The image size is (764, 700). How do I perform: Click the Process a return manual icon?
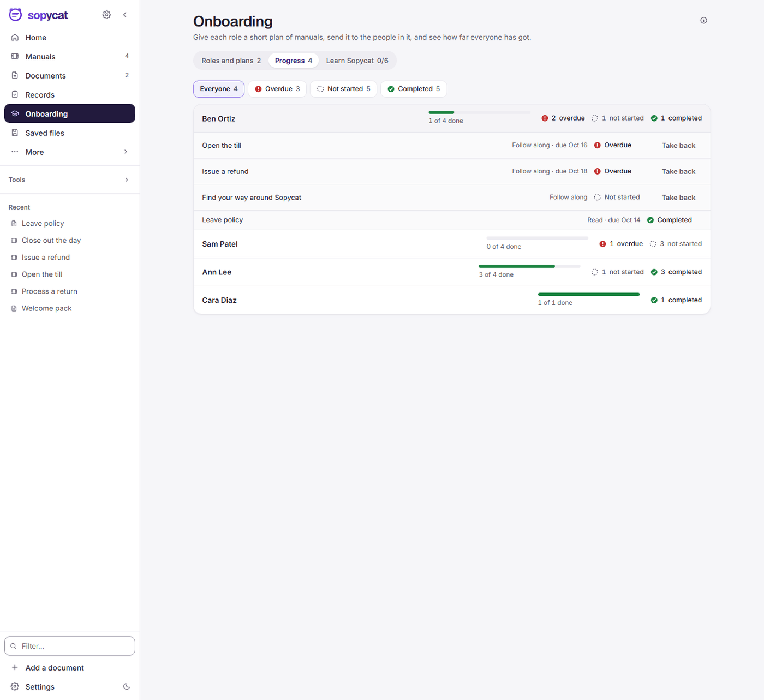coord(14,292)
